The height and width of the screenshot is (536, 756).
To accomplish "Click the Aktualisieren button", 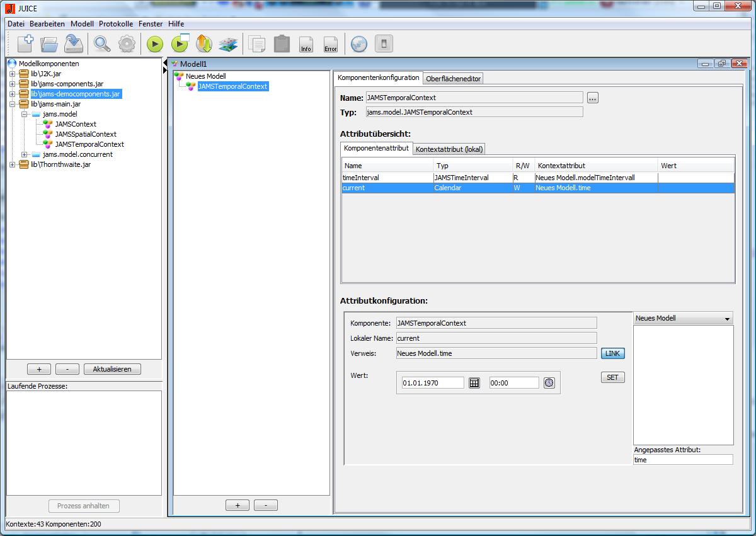I will pos(112,369).
